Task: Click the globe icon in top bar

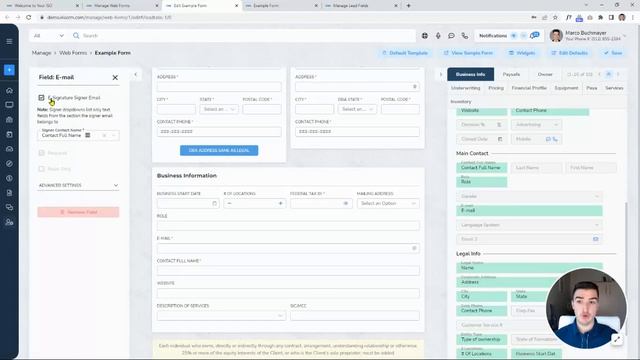Action: [x=424, y=36]
